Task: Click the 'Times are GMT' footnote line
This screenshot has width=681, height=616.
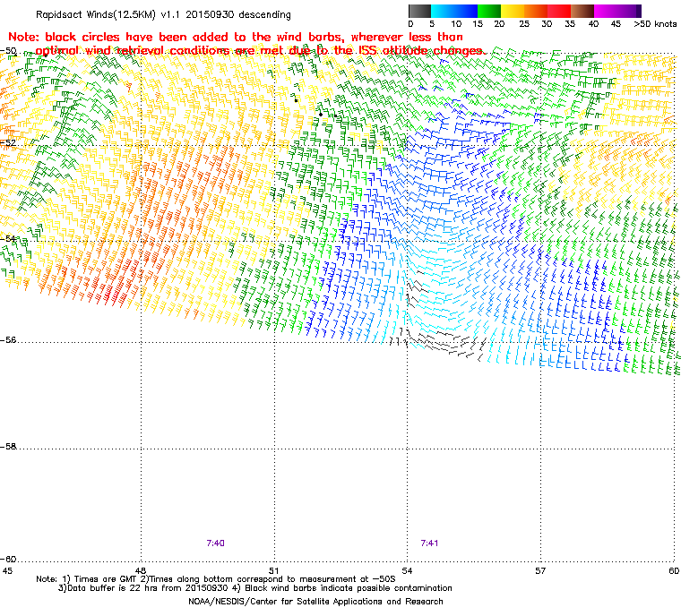Action: [216, 579]
